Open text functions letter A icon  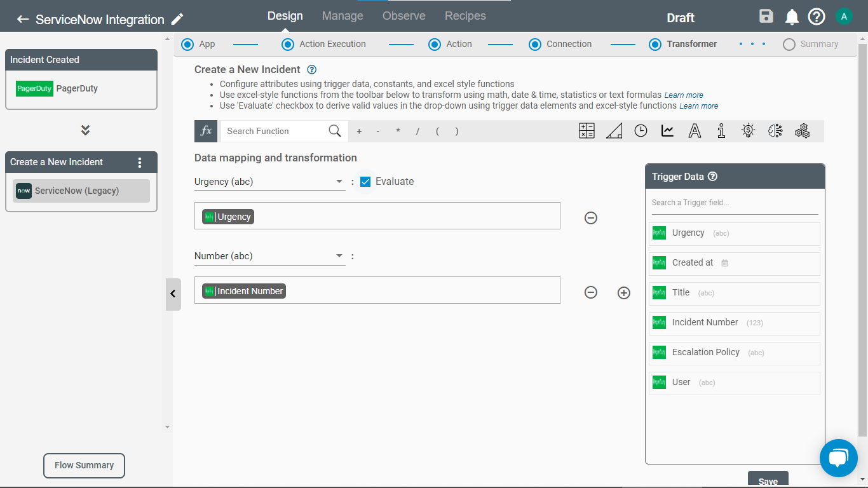point(695,131)
